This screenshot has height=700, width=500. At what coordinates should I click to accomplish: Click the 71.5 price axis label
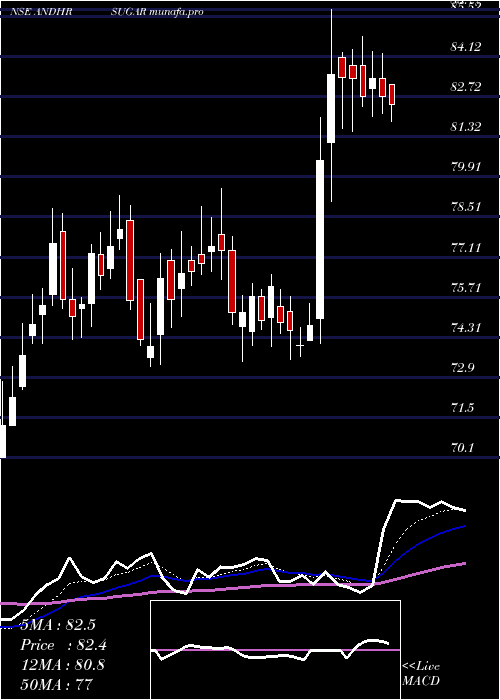click(463, 408)
